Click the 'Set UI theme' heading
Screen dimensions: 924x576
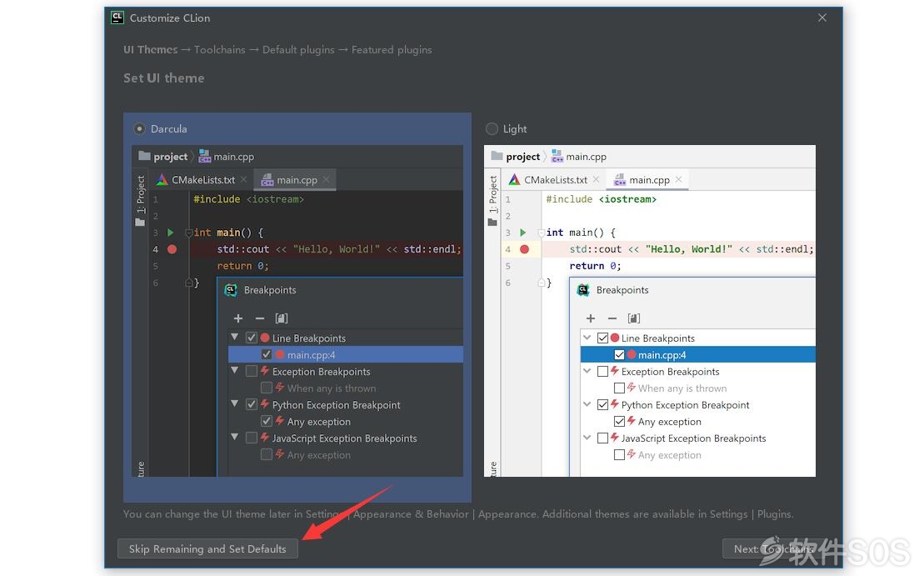coord(164,78)
